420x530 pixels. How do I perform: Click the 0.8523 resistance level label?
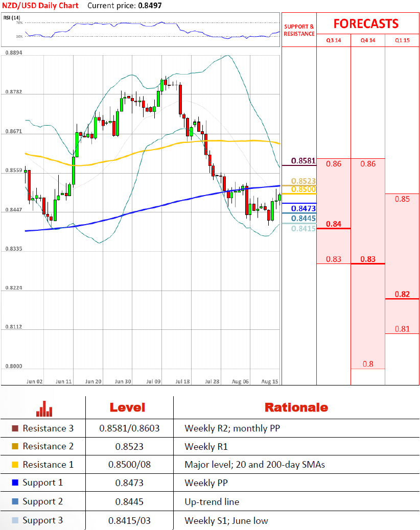[x=304, y=181]
